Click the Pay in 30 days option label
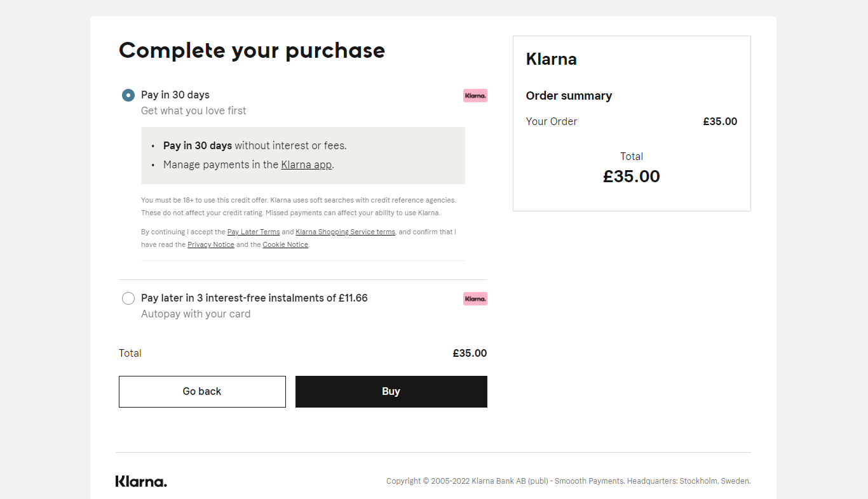This screenshot has height=499, width=868. (175, 95)
